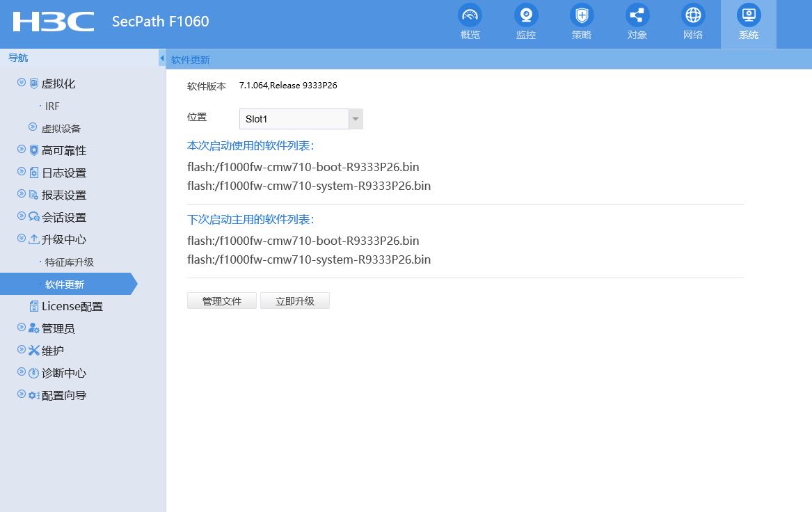The image size is (812, 512).
Task: Collapse the 升级中心 tree node
Action: (22, 238)
